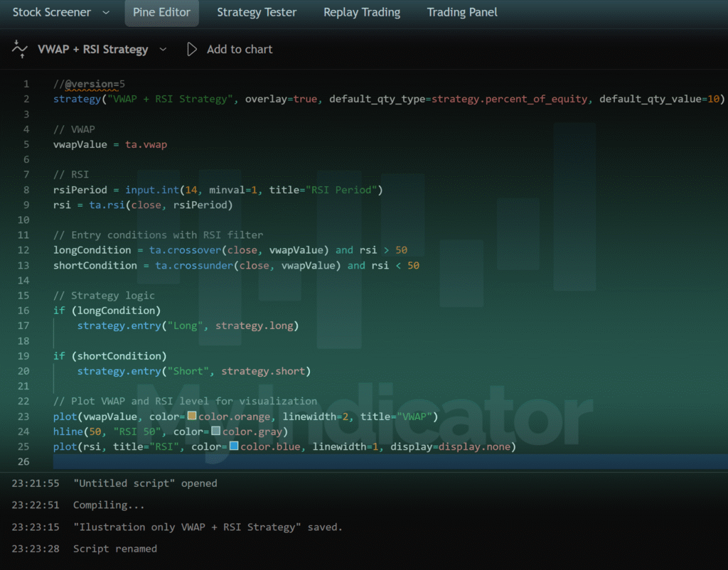This screenshot has height=570, width=728.
Task: Open the Replay Trading tab
Action: (361, 12)
